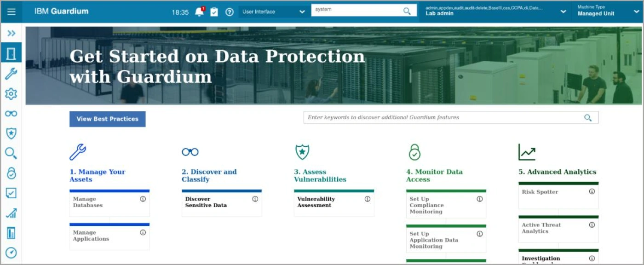Open '4. Monitor Data Access' heading

[435, 175]
